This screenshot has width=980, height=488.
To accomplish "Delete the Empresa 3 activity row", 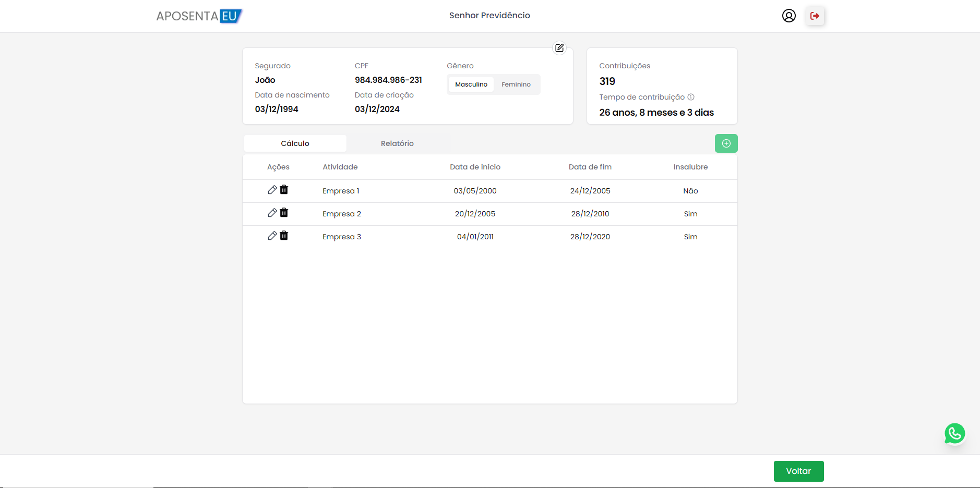I will [284, 236].
